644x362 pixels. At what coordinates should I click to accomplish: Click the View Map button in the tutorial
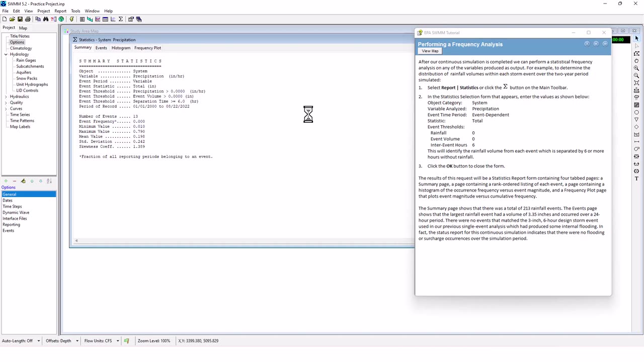pyautogui.click(x=430, y=51)
